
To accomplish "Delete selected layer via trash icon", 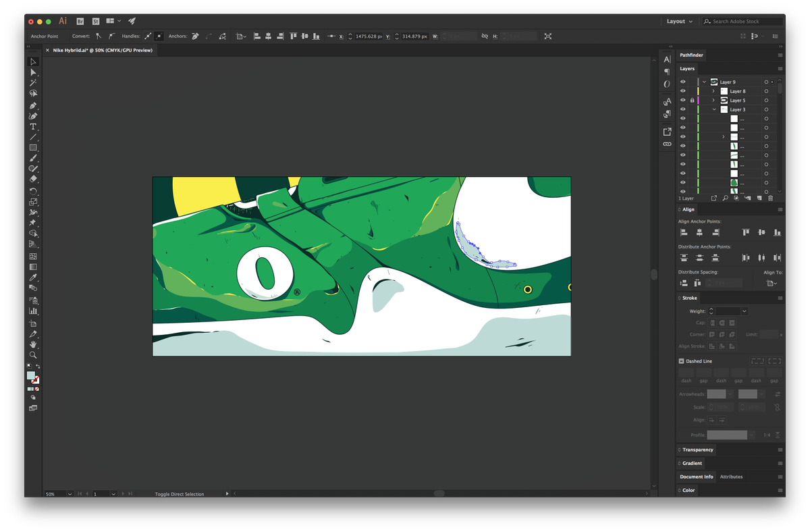I will pos(771,197).
